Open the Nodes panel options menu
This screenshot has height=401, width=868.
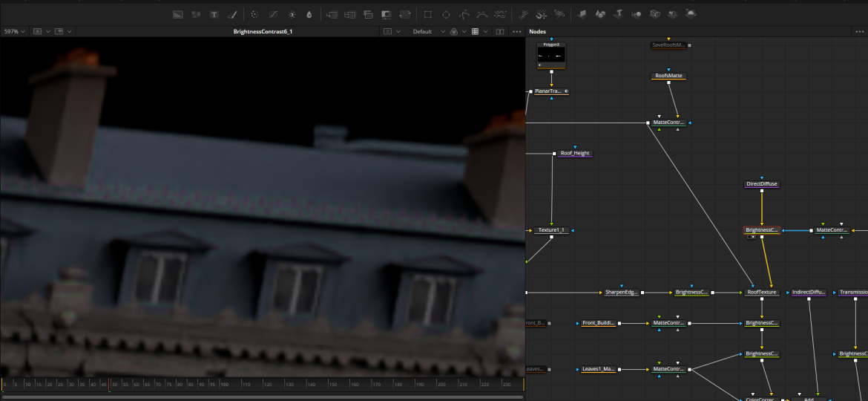pyautogui.click(x=860, y=32)
